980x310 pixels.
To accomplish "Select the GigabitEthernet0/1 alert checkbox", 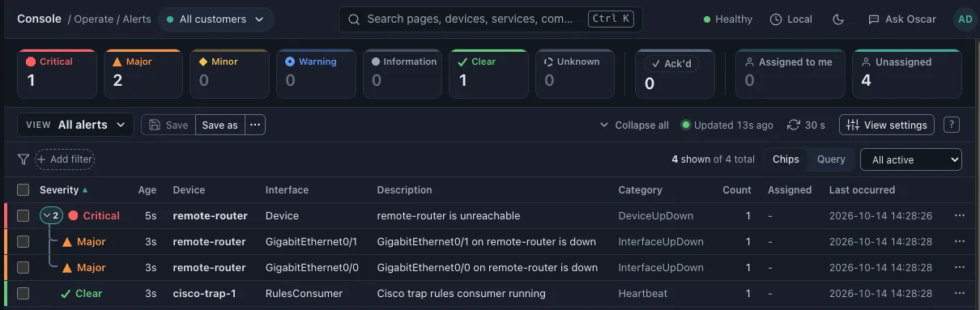I will tap(23, 241).
